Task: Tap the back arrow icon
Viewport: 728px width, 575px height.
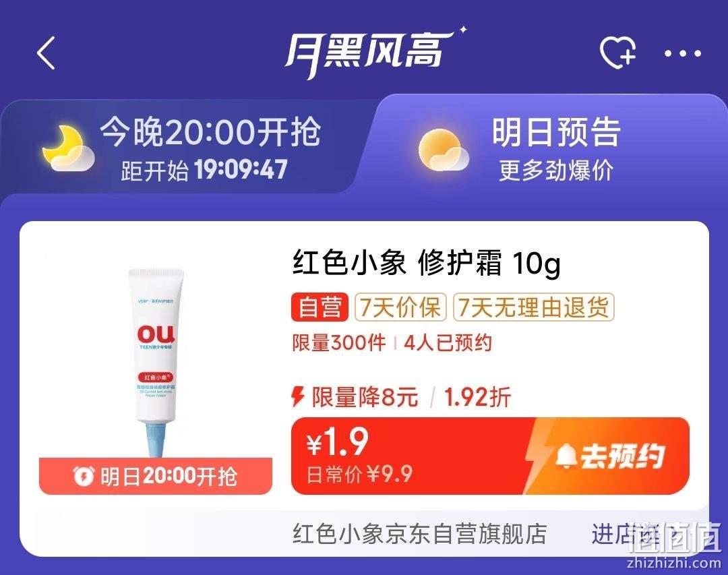Action: click(x=46, y=53)
